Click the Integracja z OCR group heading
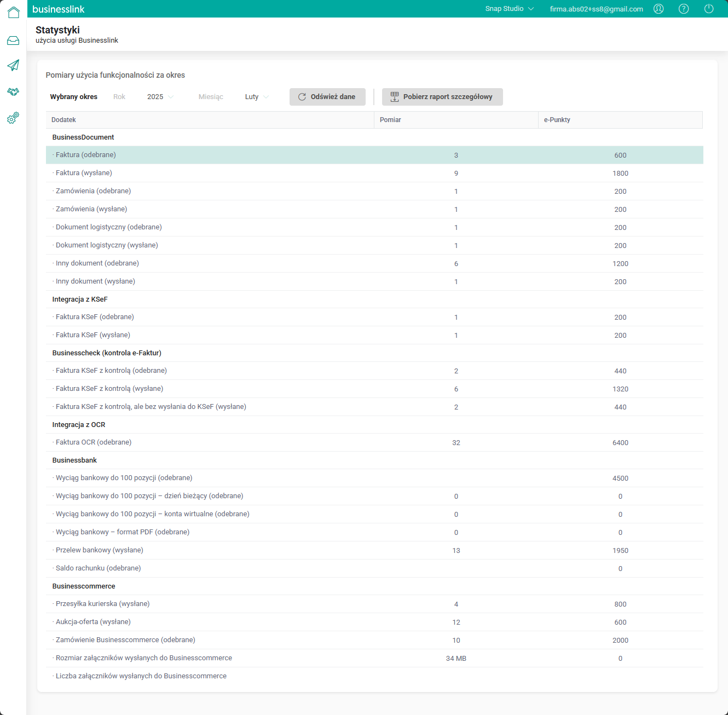Screen dimensions: 728x715 click(x=79, y=425)
